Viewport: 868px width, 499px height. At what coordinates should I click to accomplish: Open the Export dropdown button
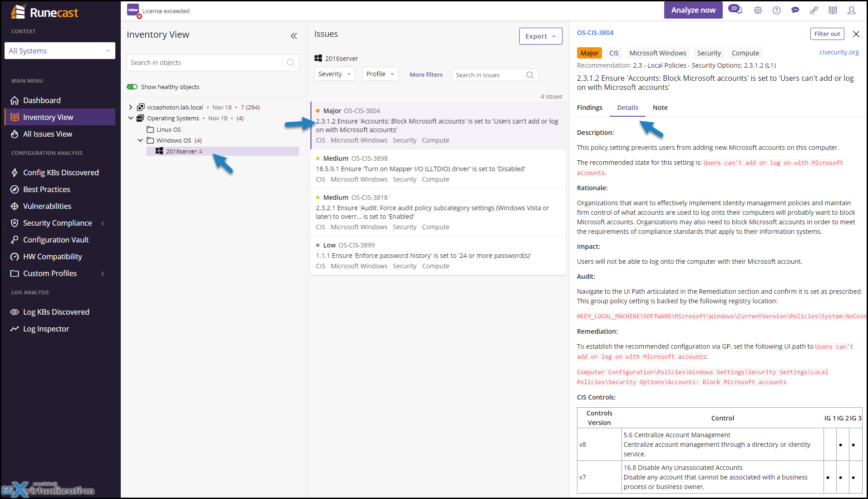point(541,36)
